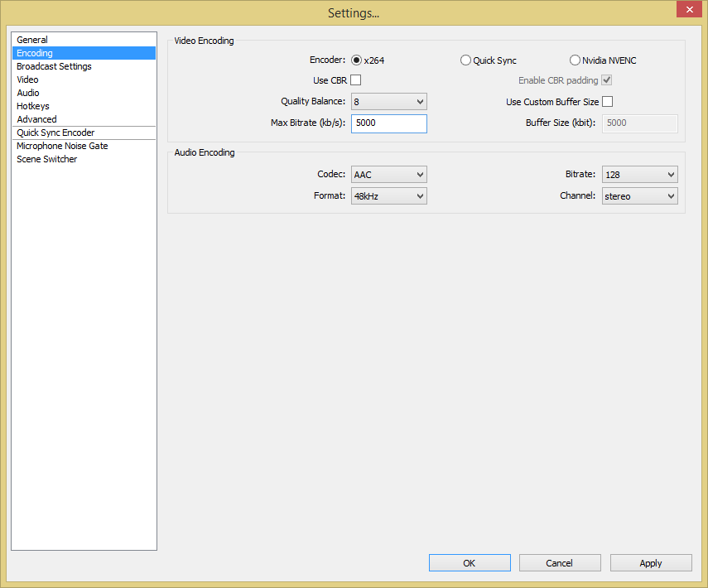This screenshot has width=708, height=588.
Task: Check Use Custom Buffer Size
Action: [x=608, y=102]
